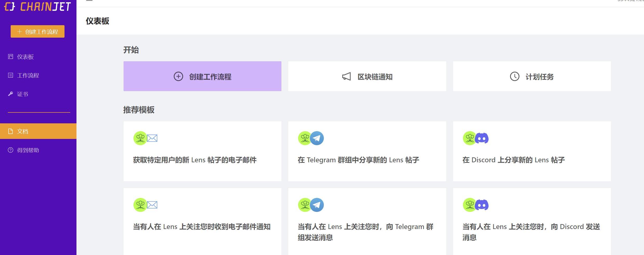
Task: Click the key icon next to 证书
Action: pyautogui.click(x=10, y=94)
